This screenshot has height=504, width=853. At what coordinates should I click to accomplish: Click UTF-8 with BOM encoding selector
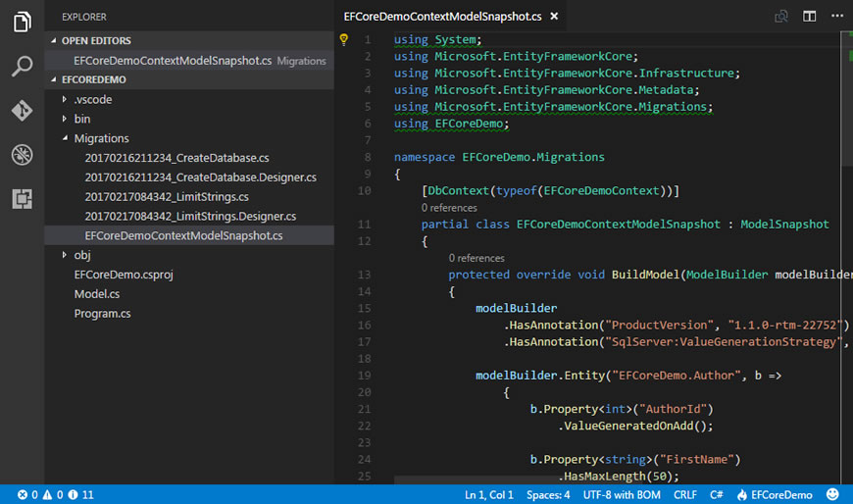coord(624,495)
